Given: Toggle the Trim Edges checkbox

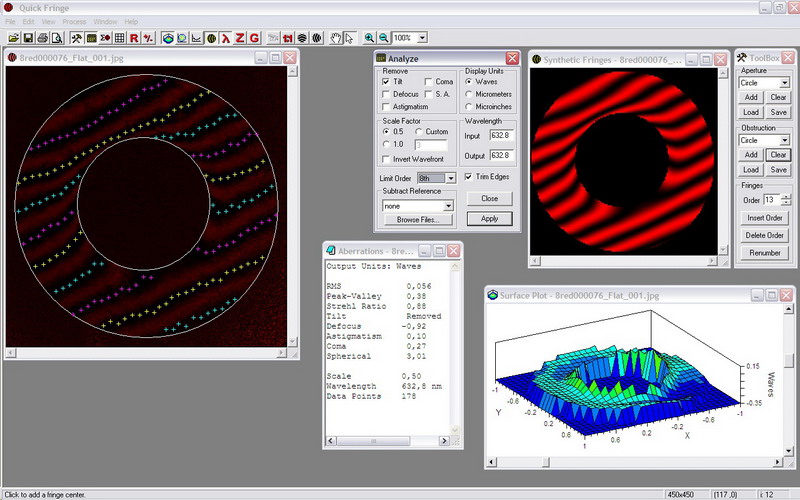Looking at the screenshot, I should pyautogui.click(x=468, y=177).
